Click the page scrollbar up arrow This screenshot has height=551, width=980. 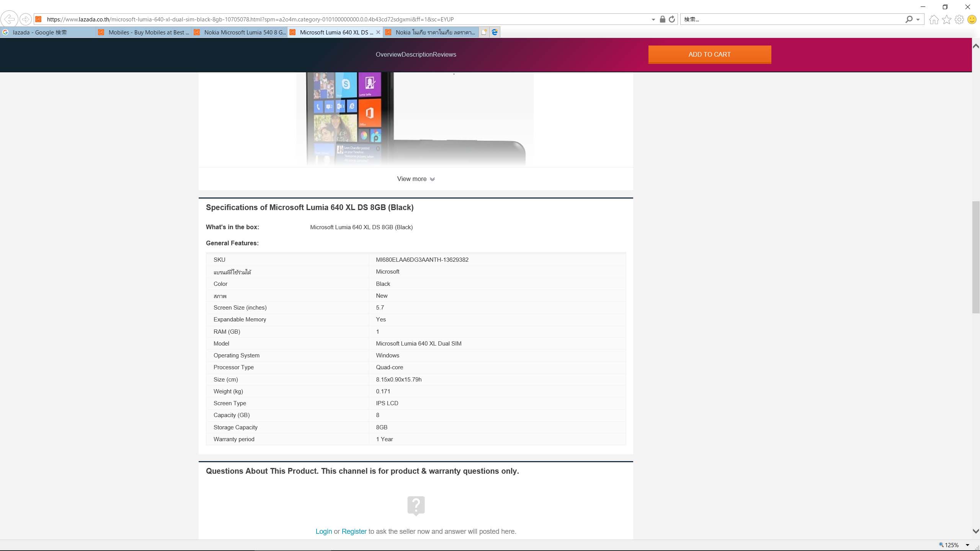pyautogui.click(x=976, y=46)
